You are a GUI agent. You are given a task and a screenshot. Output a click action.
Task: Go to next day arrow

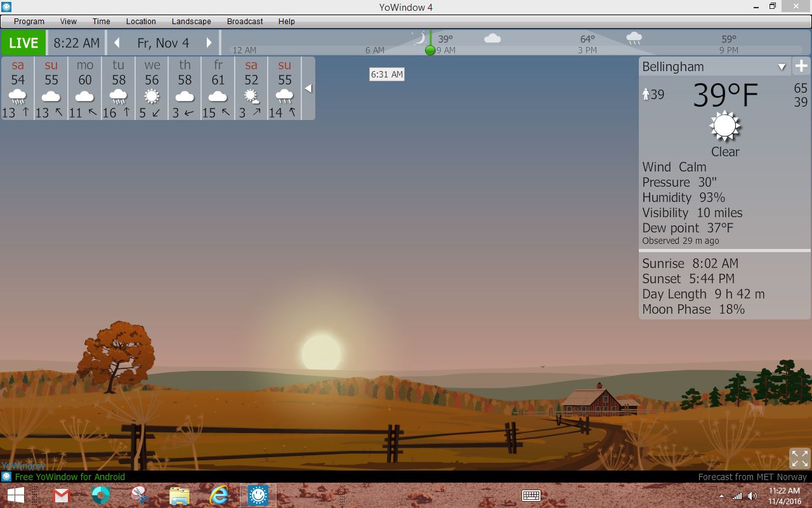tap(209, 43)
